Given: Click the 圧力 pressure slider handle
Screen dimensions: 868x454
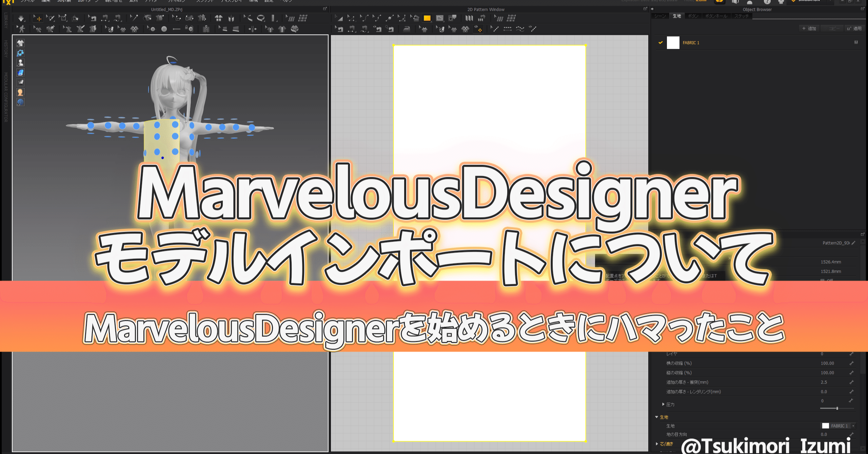Looking at the screenshot, I should pyautogui.click(x=837, y=409).
